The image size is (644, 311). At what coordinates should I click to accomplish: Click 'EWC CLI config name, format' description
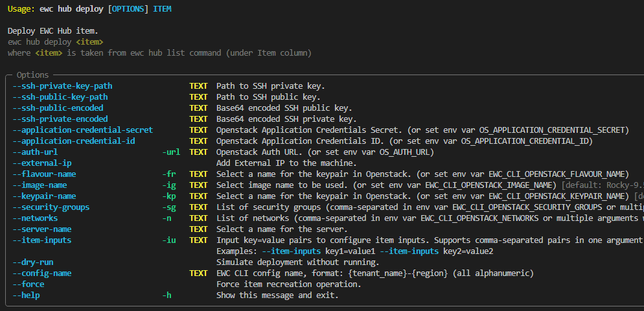[375, 273]
